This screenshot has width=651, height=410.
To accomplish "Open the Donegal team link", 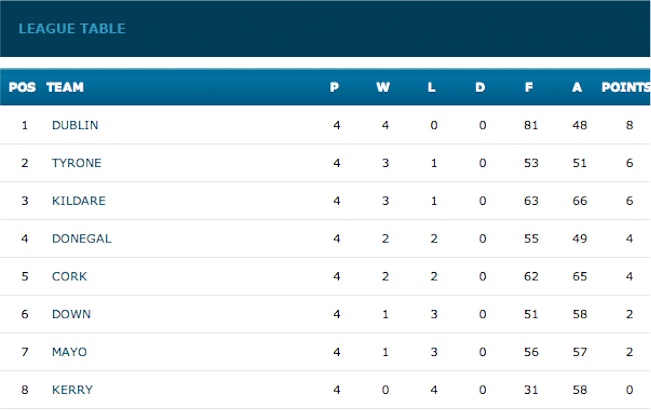I will (82, 238).
